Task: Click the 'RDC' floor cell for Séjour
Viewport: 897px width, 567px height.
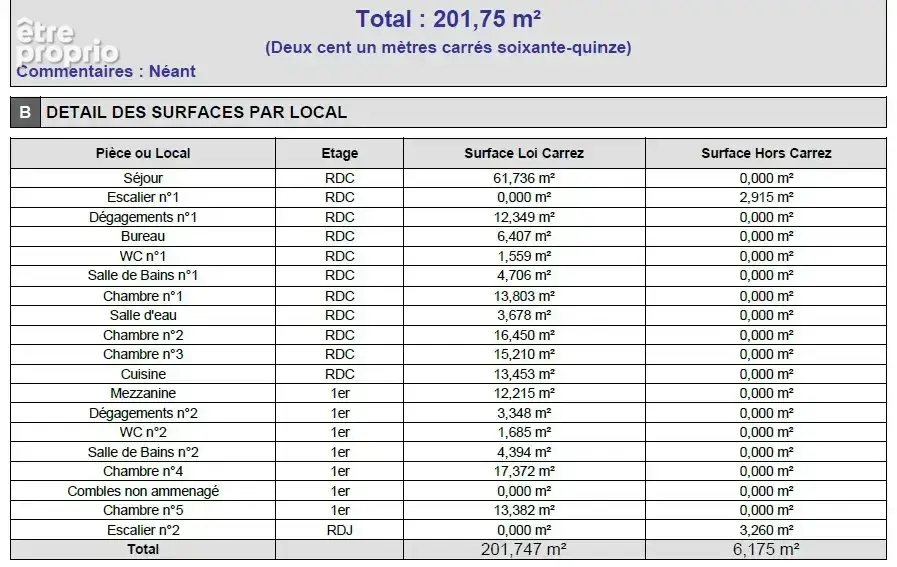Action: [340, 178]
